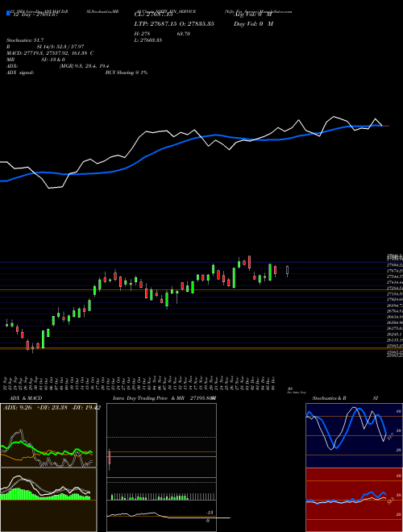Screen dimensions: 403x532
Task: Click the 'Day Vol: 0 M' label
Action: 253,23
